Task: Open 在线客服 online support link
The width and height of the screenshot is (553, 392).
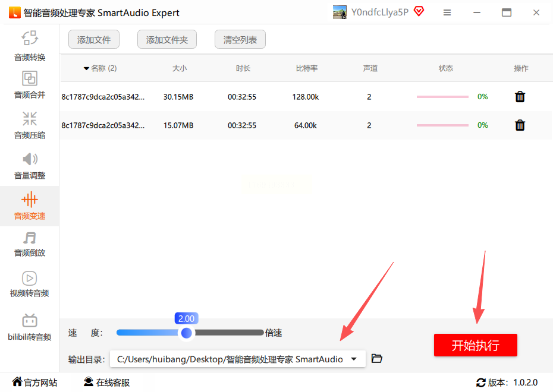Action: (107, 382)
